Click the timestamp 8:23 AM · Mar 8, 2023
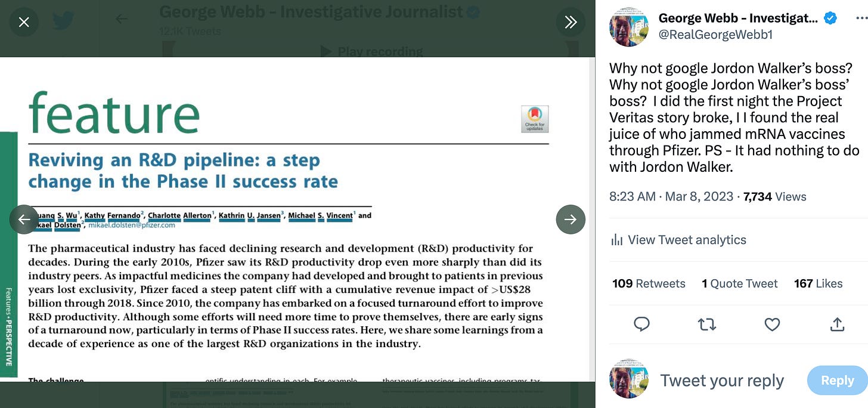The width and height of the screenshot is (868, 408). click(x=672, y=197)
